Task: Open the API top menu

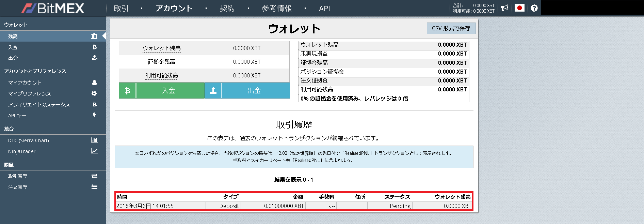Action: (324, 9)
